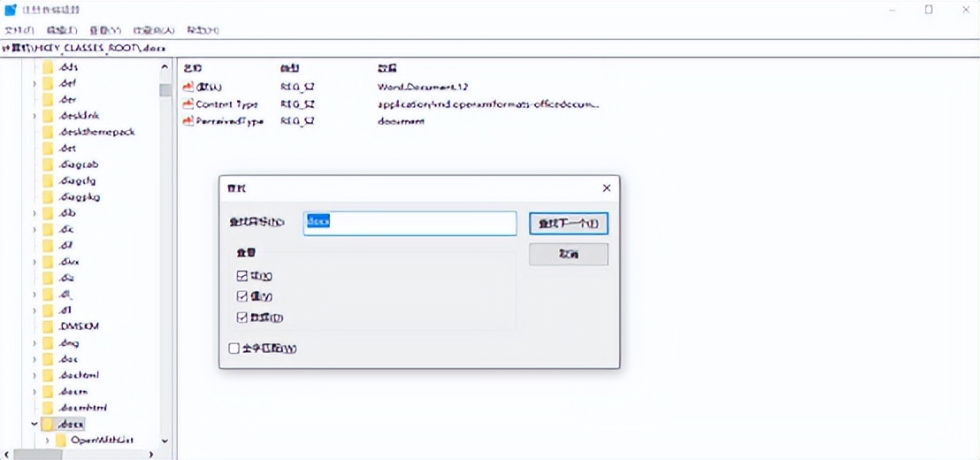Uncheck the 数据(D) data checkbox
Screen dimensions: 980x460
[242, 318]
